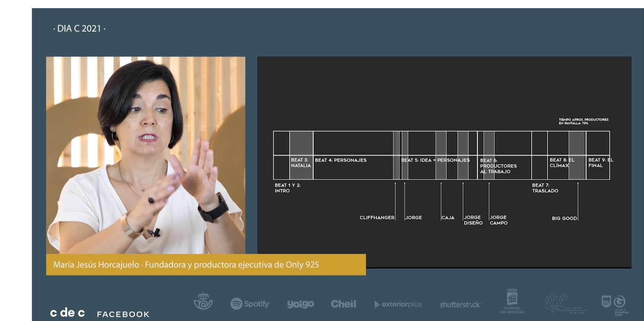Click the BEAT 8: EL CLÍMAX label

coord(562,163)
